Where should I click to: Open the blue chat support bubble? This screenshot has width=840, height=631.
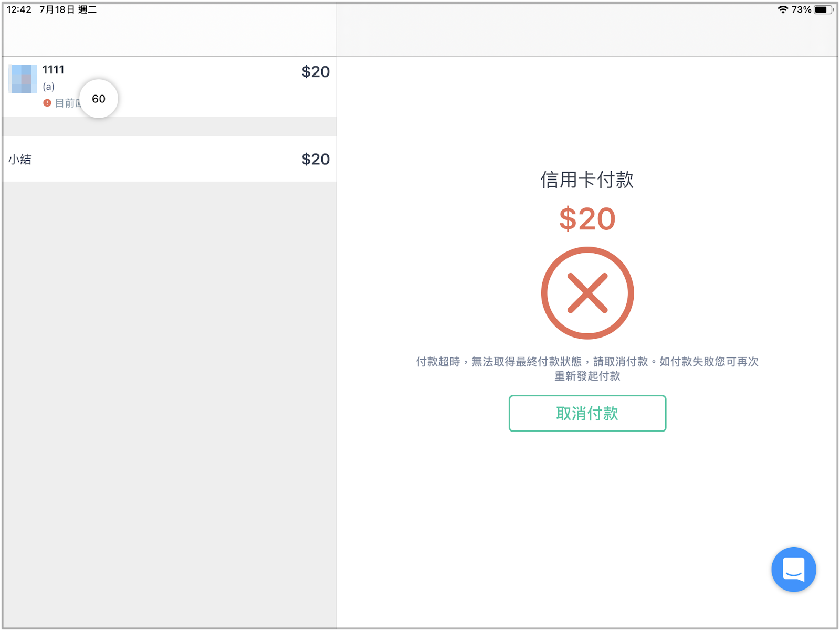(x=793, y=569)
